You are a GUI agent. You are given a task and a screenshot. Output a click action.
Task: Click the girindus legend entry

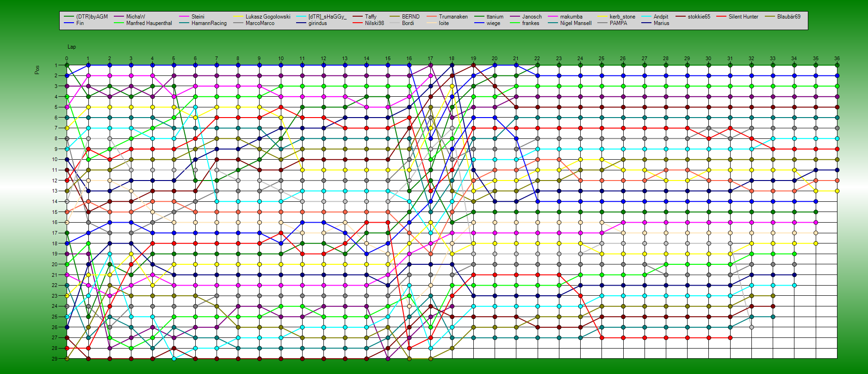click(317, 23)
